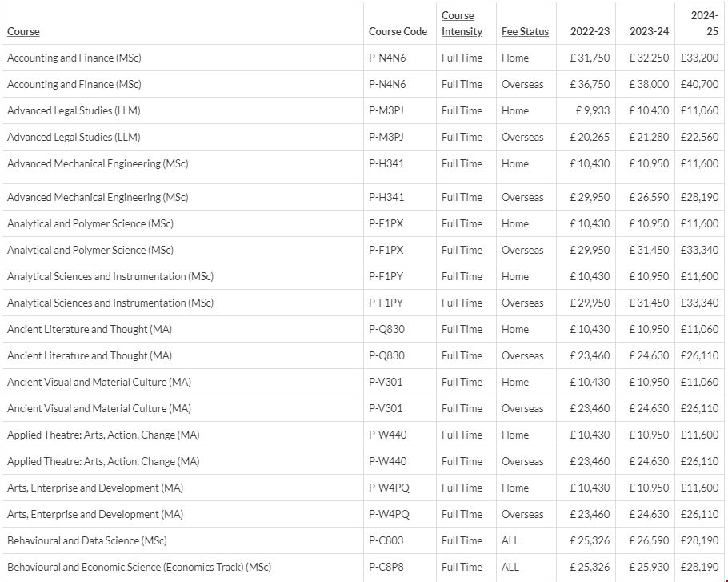Screen dimensions: 728x582
Task: Select the P-C803 course code
Action: pyautogui.click(x=386, y=540)
